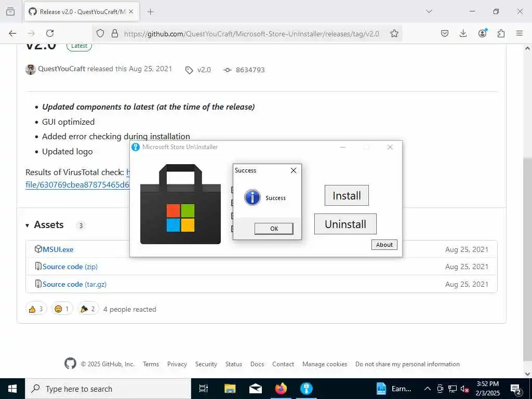This screenshot has width=532, height=399.
Task: Click the Uninstall button
Action: click(345, 224)
